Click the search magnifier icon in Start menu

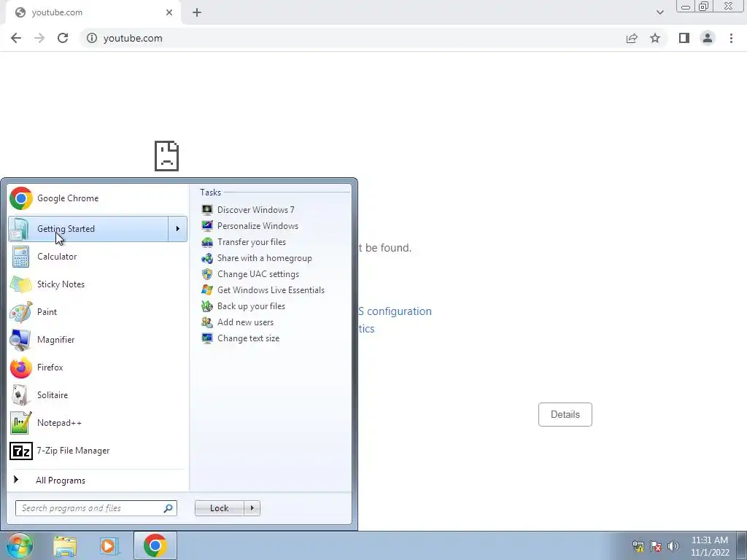[169, 508]
